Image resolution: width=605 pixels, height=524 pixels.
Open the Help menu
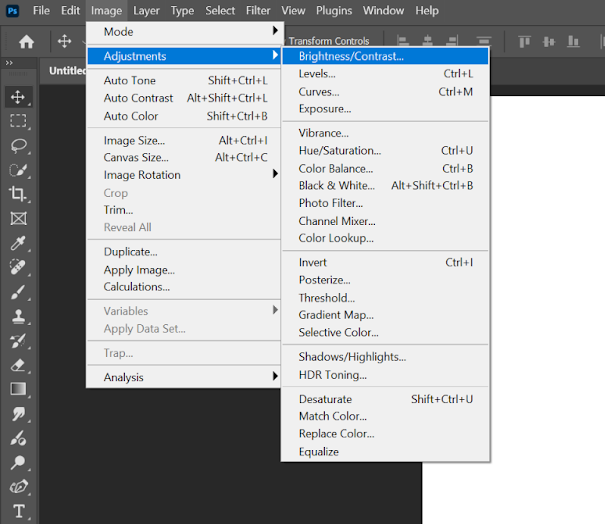427,10
